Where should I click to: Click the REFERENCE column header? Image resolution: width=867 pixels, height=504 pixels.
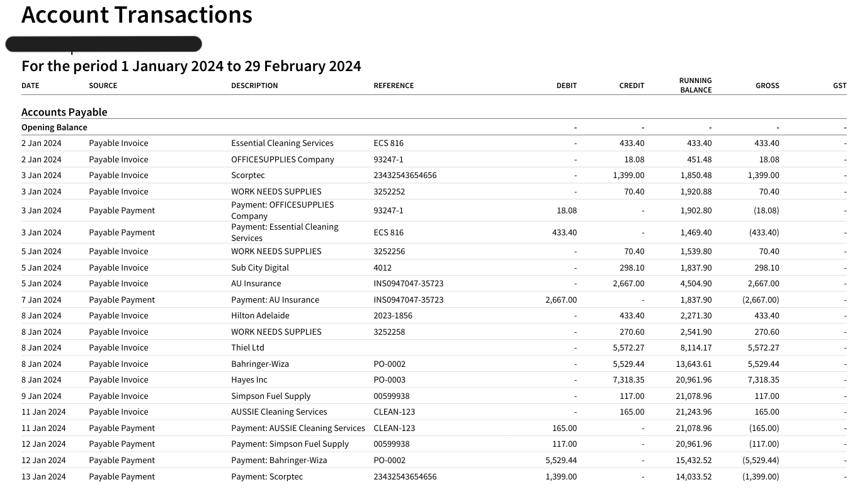(394, 86)
